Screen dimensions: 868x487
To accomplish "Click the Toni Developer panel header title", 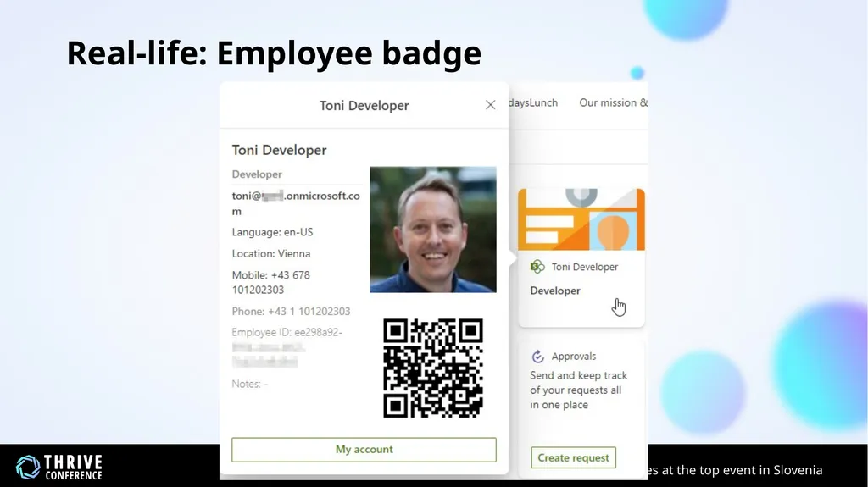I will [364, 105].
